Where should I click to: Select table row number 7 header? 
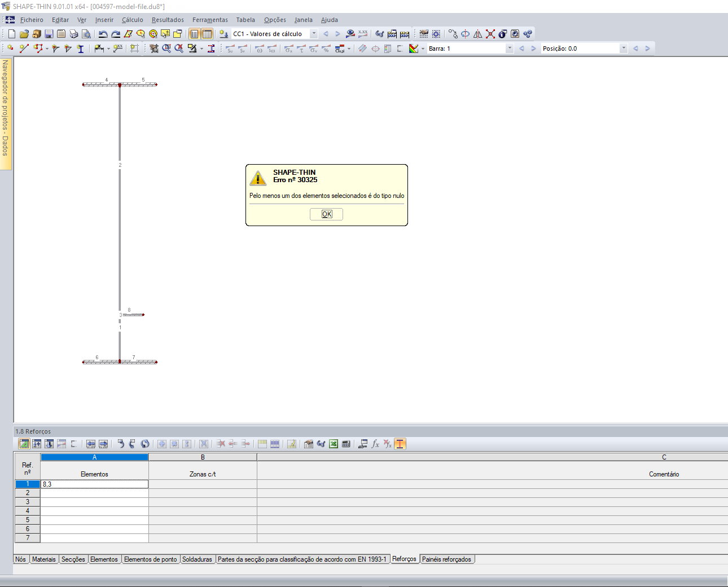(27, 538)
